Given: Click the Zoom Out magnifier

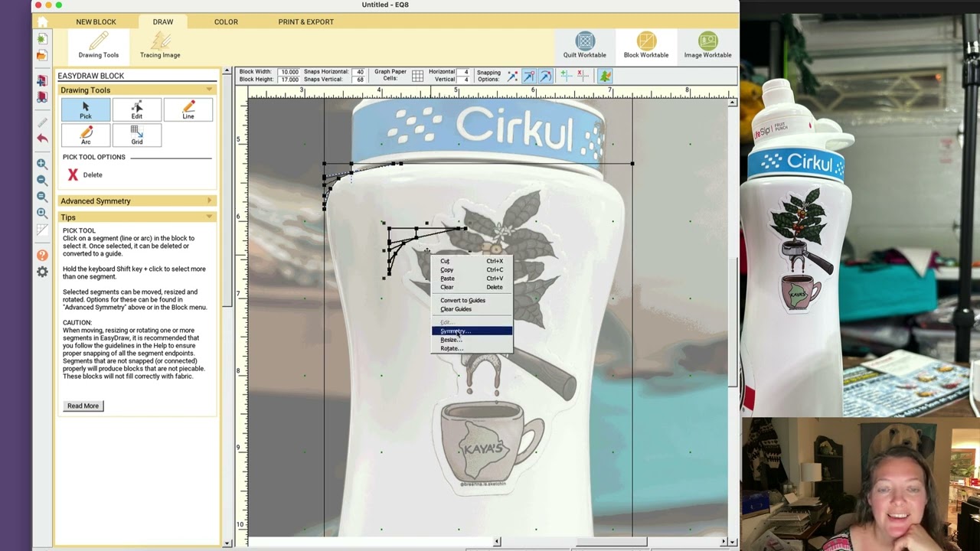Looking at the screenshot, I should point(42,181).
